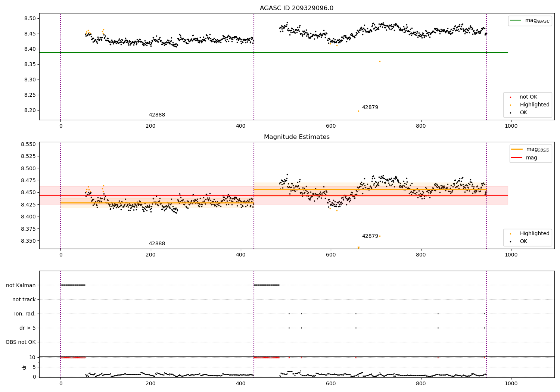Click the 42888 obsid label in top plot

(x=157, y=115)
